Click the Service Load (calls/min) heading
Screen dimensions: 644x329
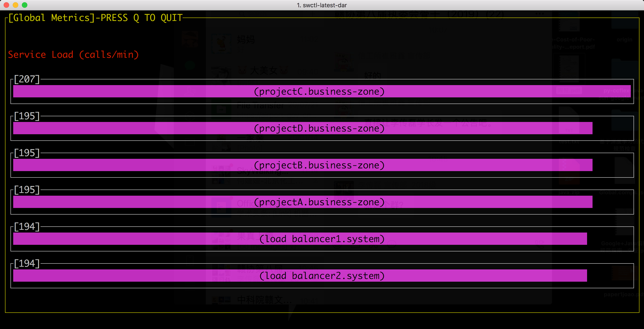[73, 54]
